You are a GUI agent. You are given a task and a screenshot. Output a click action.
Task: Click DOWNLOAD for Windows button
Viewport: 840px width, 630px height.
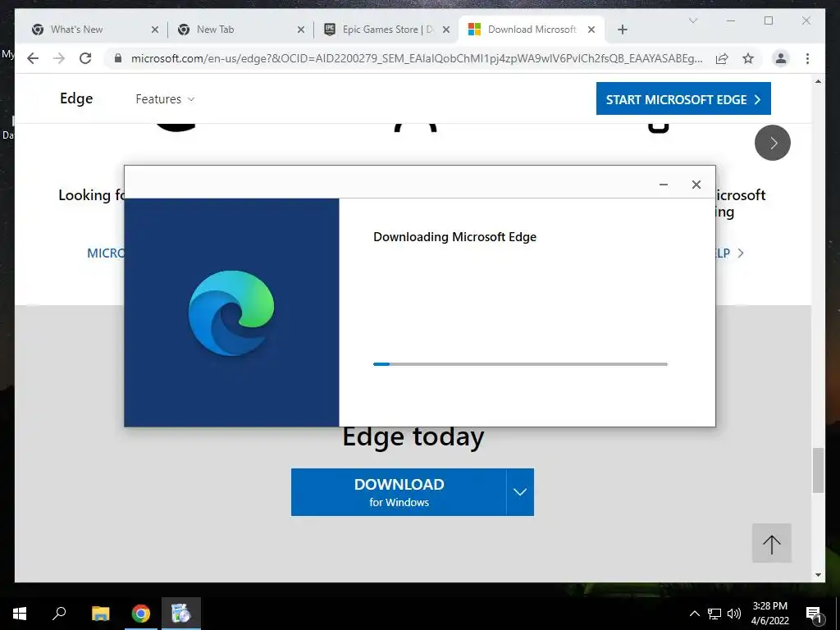tap(399, 492)
